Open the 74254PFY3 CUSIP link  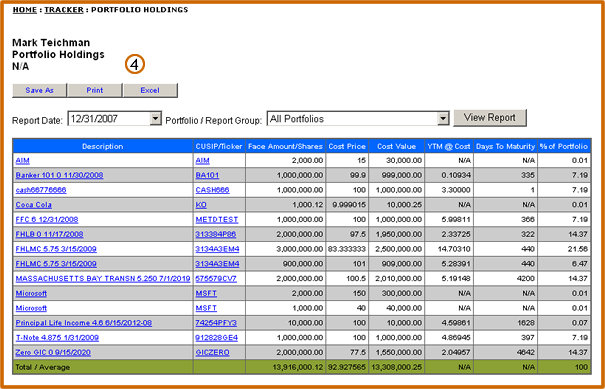(x=216, y=323)
